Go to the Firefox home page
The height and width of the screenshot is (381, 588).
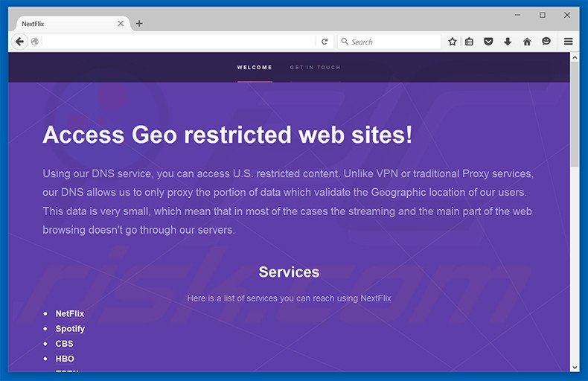[527, 42]
